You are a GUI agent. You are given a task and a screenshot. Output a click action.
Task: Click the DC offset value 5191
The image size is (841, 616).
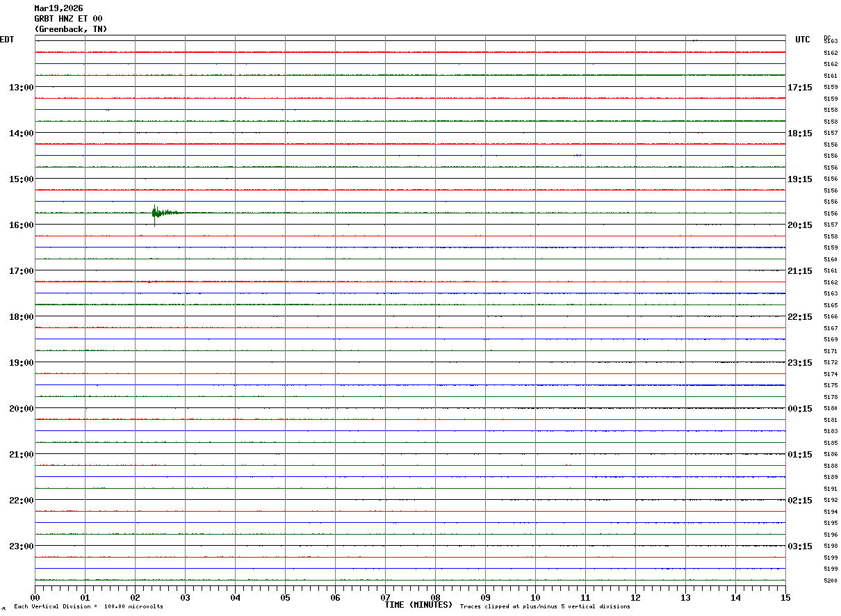pyautogui.click(x=831, y=489)
